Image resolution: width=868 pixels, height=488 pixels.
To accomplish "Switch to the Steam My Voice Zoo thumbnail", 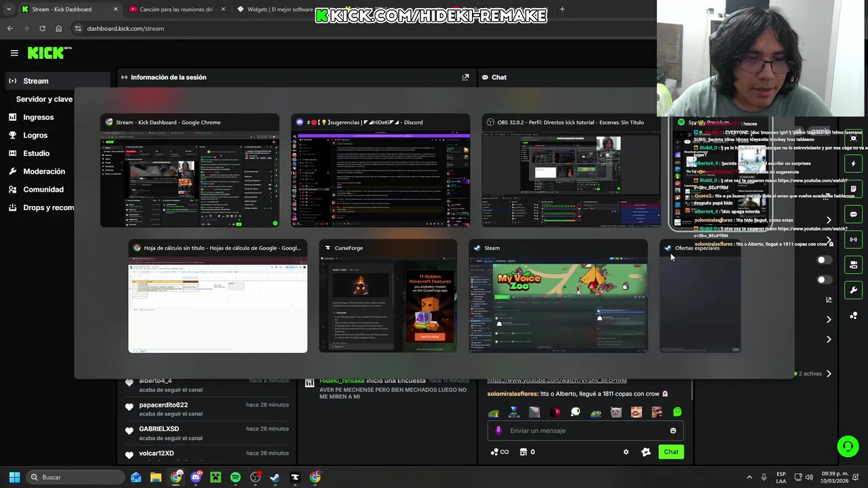I will pos(558,296).
